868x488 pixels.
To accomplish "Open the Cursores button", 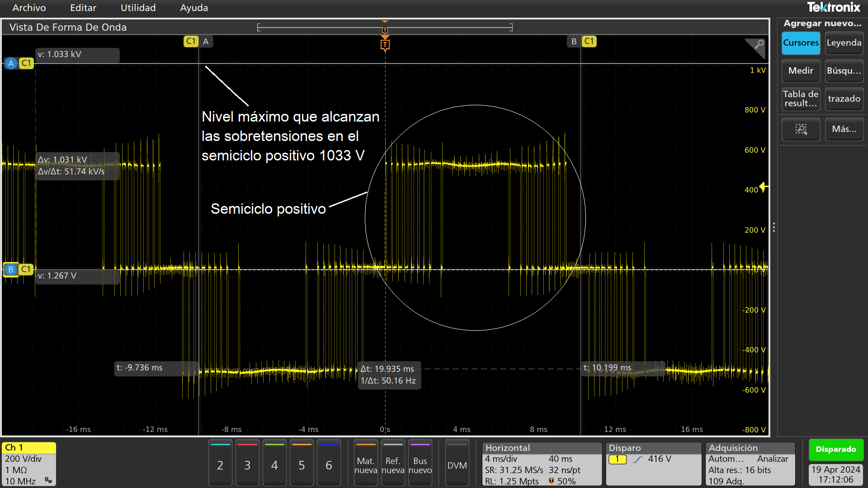I will 800,43.
